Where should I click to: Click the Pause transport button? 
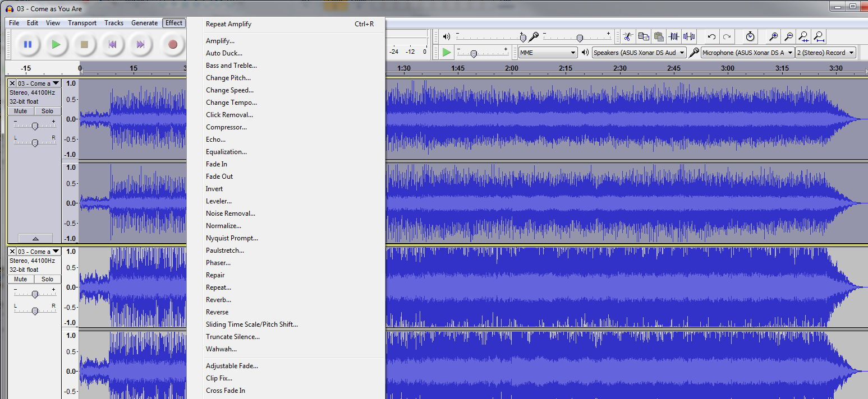click(x=27, y=44)
